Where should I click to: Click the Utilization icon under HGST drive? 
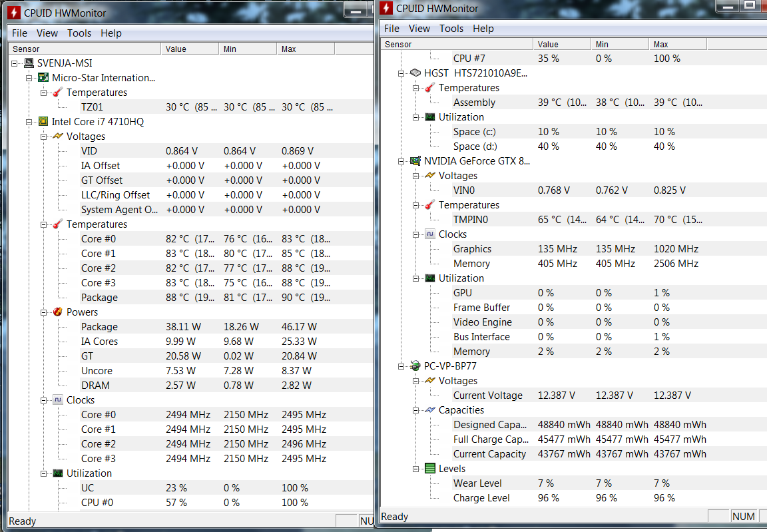click(430, 117)
